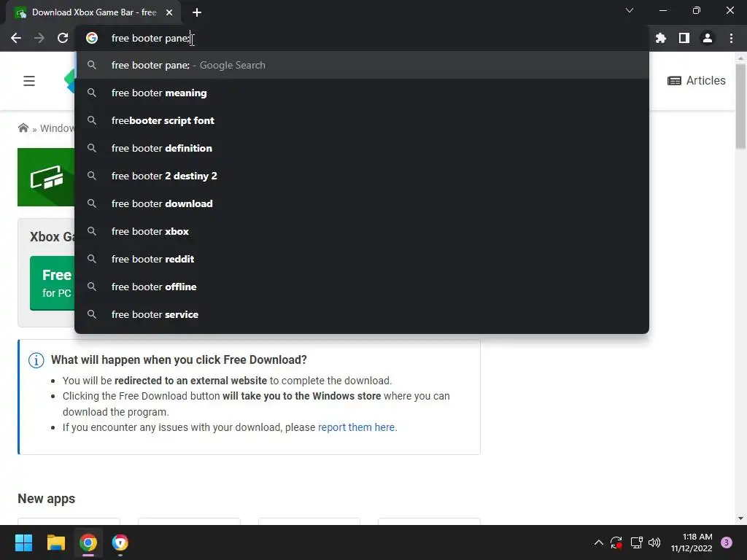Click the Xbox Game Bar app logo thumbnail
The height and width of the screenshot is (560, 747).
(46, 177)
